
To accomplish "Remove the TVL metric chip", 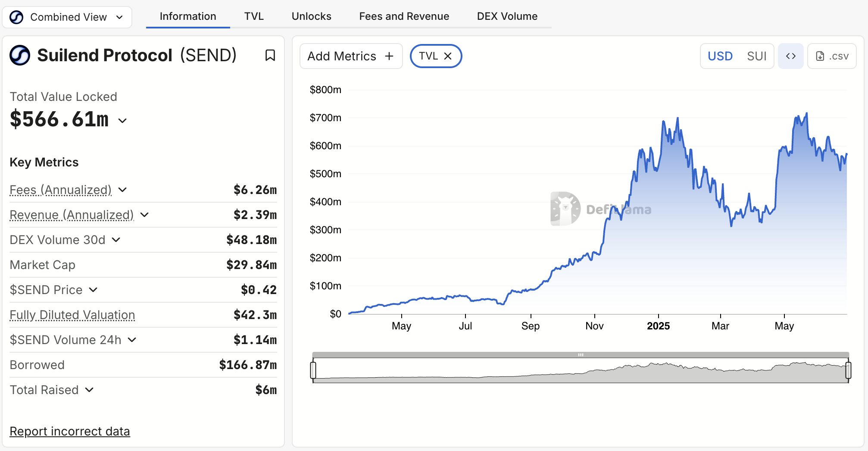I will coord(448,56).
